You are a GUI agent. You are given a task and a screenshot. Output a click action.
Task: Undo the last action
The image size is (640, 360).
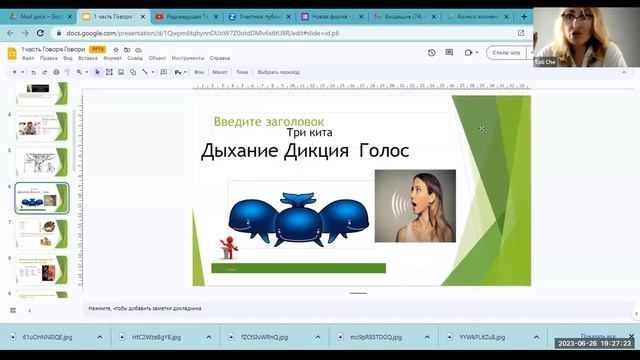coord(33,72)
